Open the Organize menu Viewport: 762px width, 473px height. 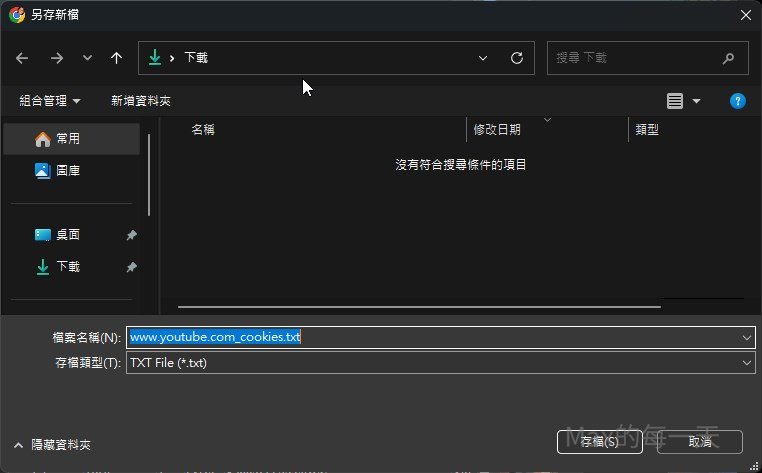point(50,101)
